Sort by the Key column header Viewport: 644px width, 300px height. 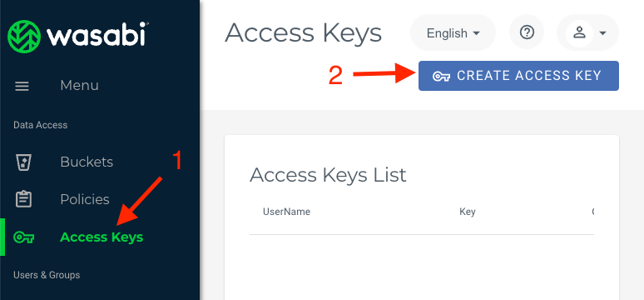468,212
